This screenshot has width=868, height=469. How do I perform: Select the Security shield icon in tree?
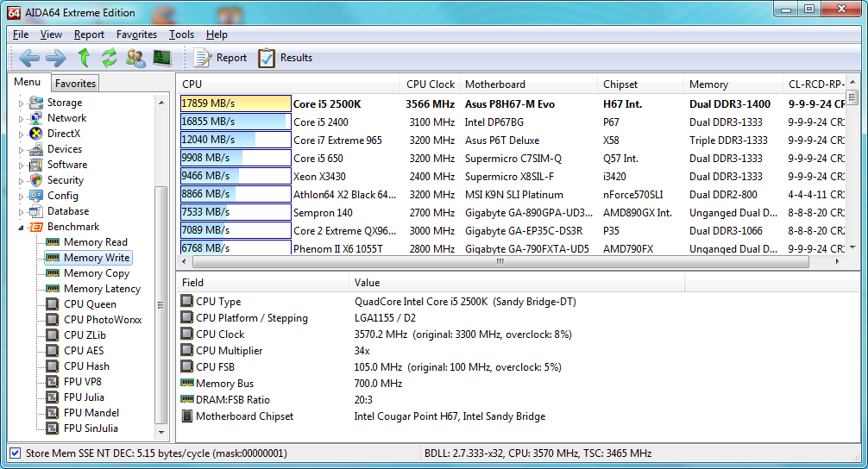coord(36,179)
